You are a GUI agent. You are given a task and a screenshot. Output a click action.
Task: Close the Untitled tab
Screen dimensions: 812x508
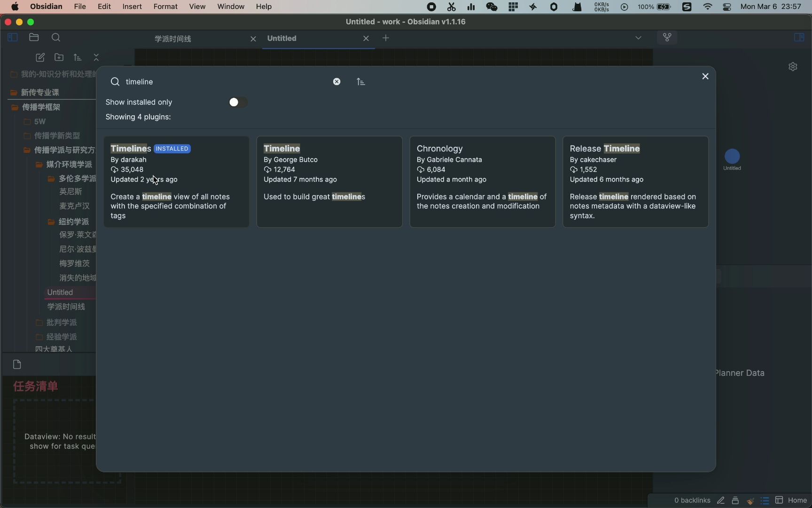point(366,39)
